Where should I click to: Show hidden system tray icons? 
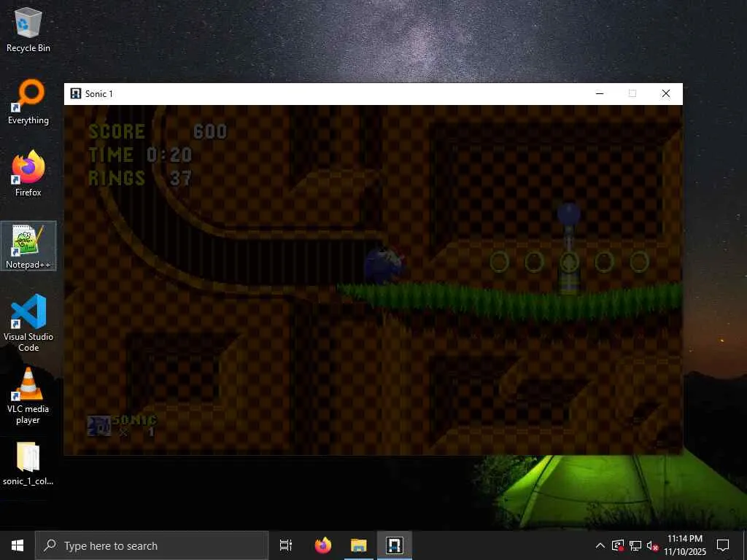pyautogui.click(x=600, y=545)
